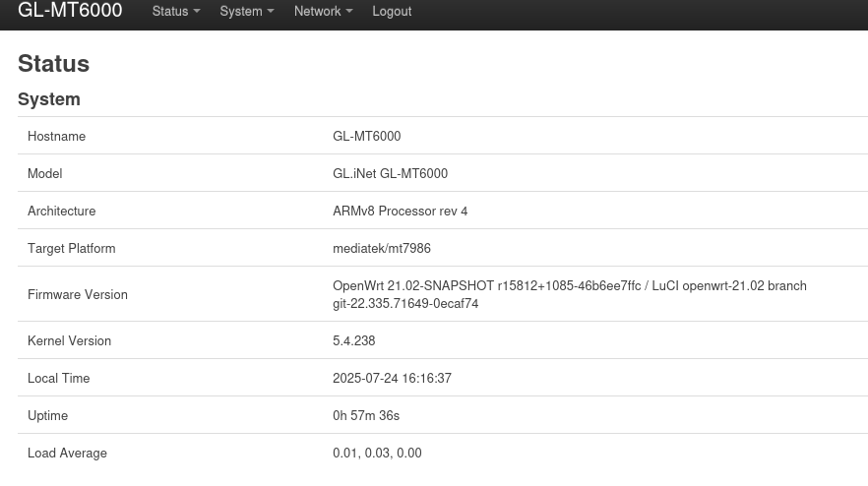
Task: Click the Firmware Version label
Action: 78,294
